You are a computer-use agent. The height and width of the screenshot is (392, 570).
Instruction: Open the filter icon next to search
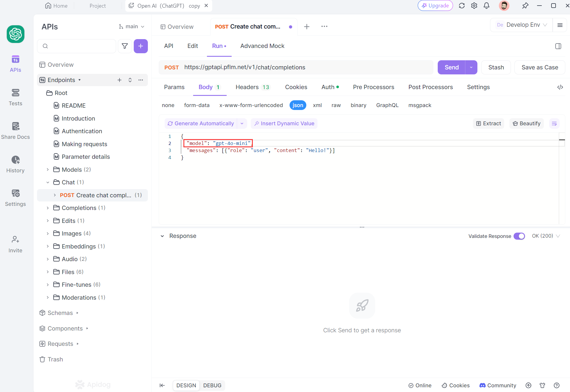point(125,46)
